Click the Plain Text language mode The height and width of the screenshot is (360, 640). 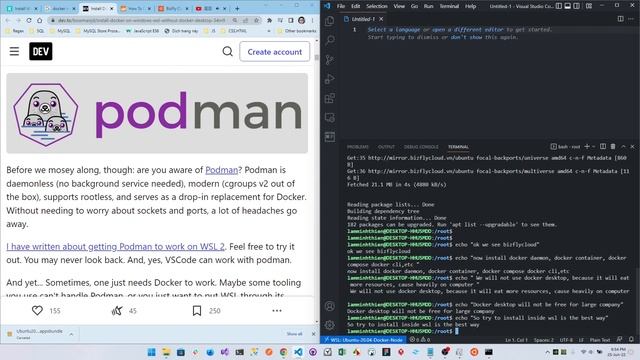tap(600, 340)
